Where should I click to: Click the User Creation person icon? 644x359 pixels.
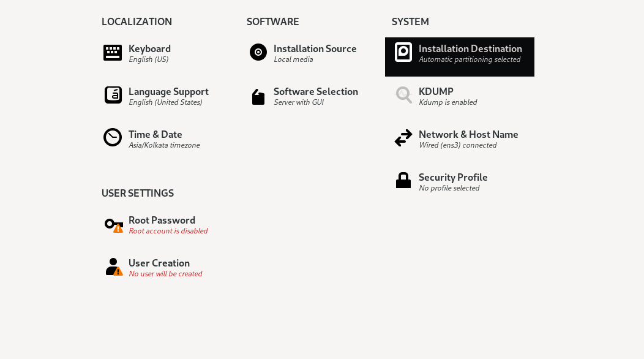point(113,266)
